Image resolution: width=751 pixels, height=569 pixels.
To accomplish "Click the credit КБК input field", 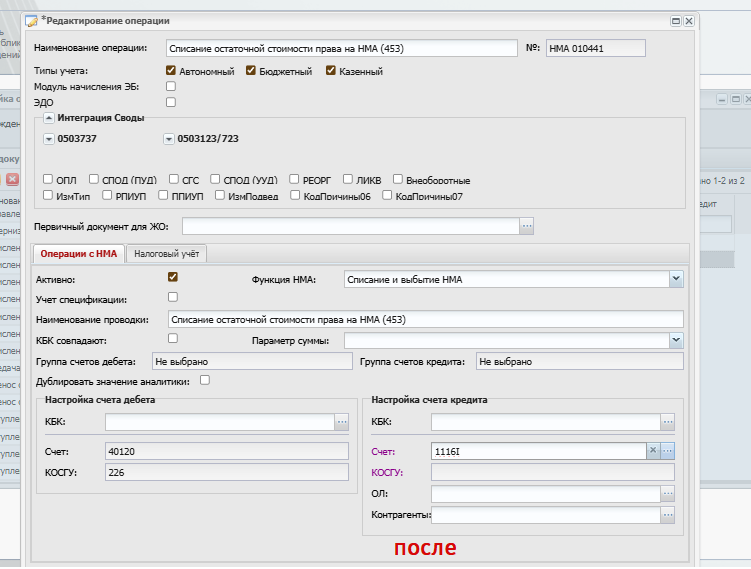I will 546,422.
